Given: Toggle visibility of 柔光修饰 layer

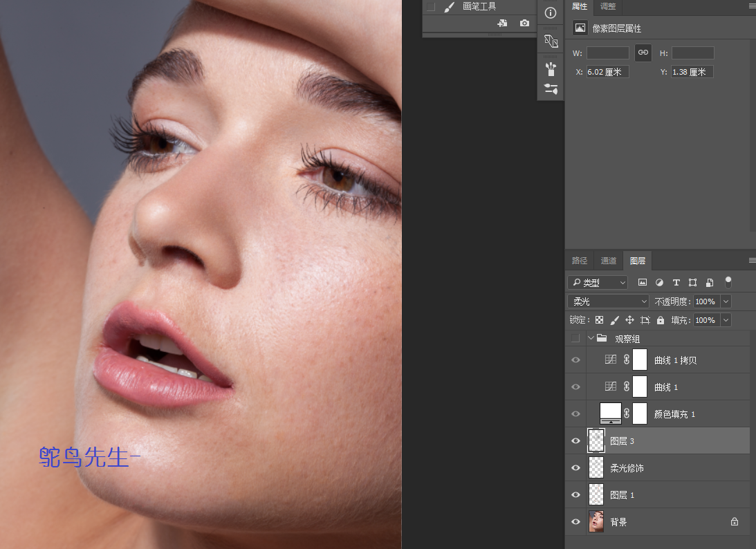Looking at the screenshot, I should [x=575, y=468].
